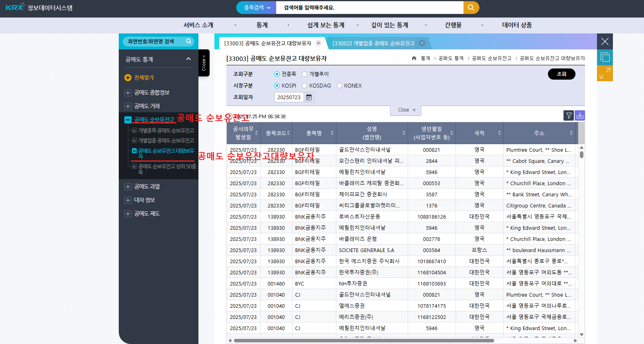Open 개별업종 공매도 순보유잔고 in sidebar
Screen dimensions: 644x344
coord(166,141)
